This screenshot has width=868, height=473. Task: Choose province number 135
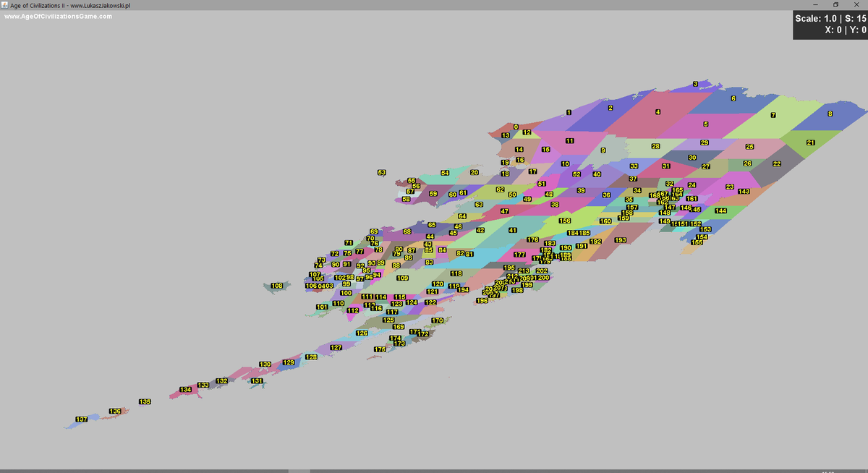point(145,401)
